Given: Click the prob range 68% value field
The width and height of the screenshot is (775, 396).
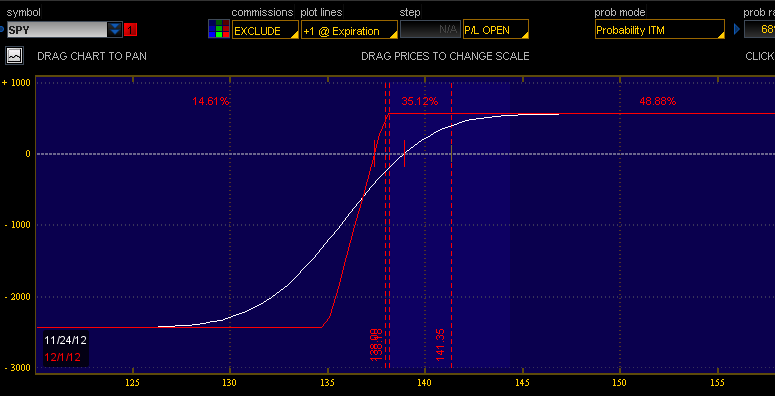Looking at the screenshot, I should pos(760,29).
